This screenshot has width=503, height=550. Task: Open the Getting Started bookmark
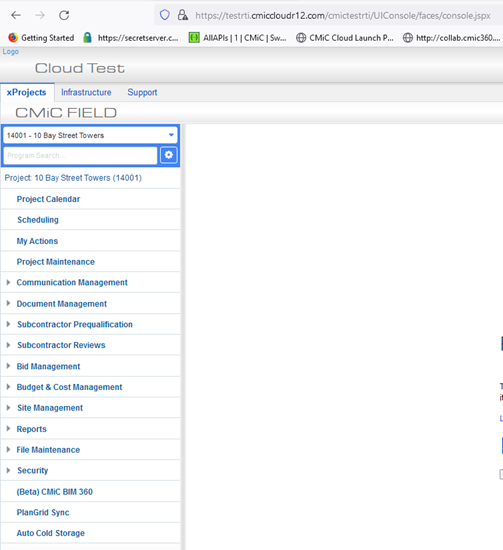coord(41,38)
